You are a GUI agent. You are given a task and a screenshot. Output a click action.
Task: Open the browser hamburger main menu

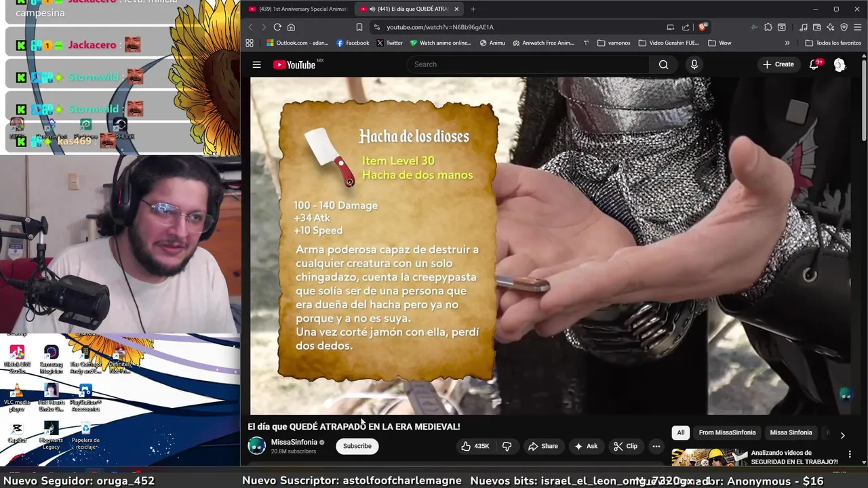click(x=858, y=27)
